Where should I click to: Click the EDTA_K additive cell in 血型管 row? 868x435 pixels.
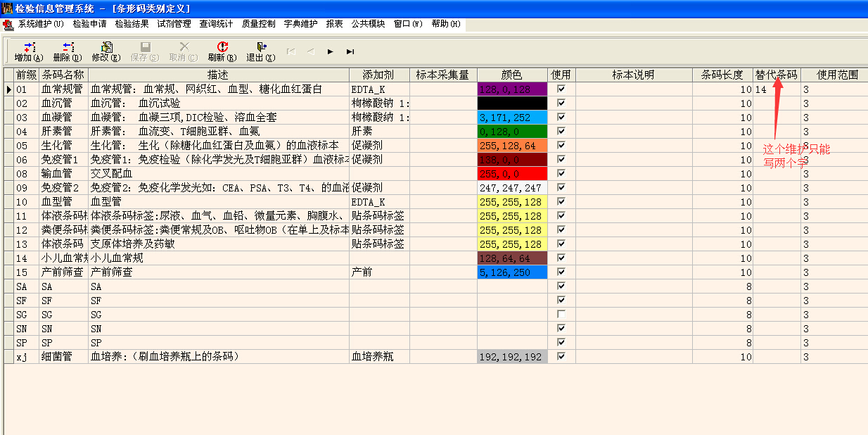(x=380, y=202)
